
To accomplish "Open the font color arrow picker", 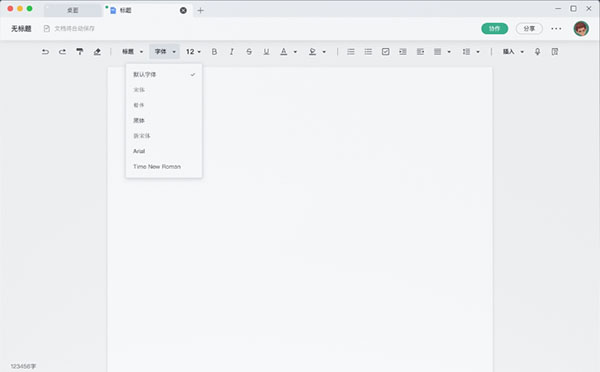I will pos(295,52).
